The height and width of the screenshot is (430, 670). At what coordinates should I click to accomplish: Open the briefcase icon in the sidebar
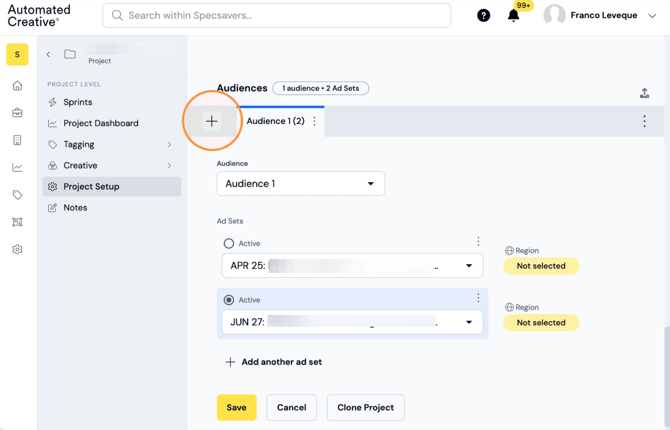[17, 113]
